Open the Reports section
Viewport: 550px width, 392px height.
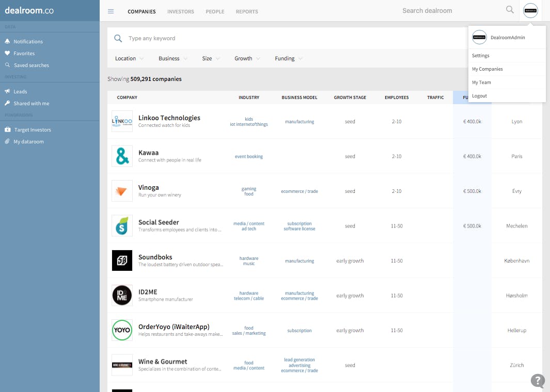point(247,11)
